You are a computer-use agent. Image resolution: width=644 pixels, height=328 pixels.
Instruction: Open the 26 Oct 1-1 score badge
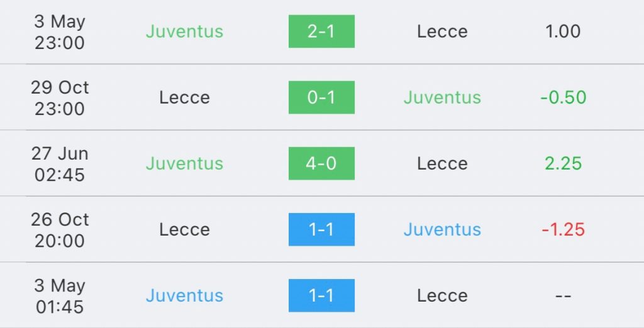pyautogui.click(x=321, y=229)
